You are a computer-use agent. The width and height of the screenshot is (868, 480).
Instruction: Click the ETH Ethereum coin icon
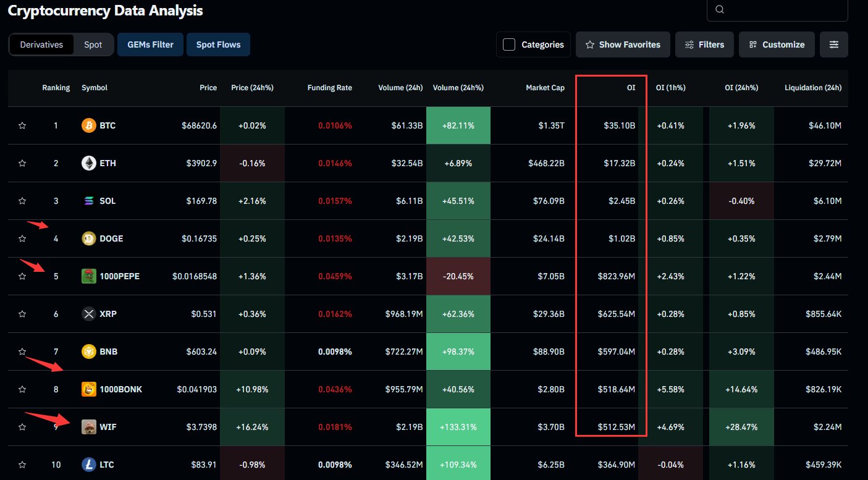[88, 162]
